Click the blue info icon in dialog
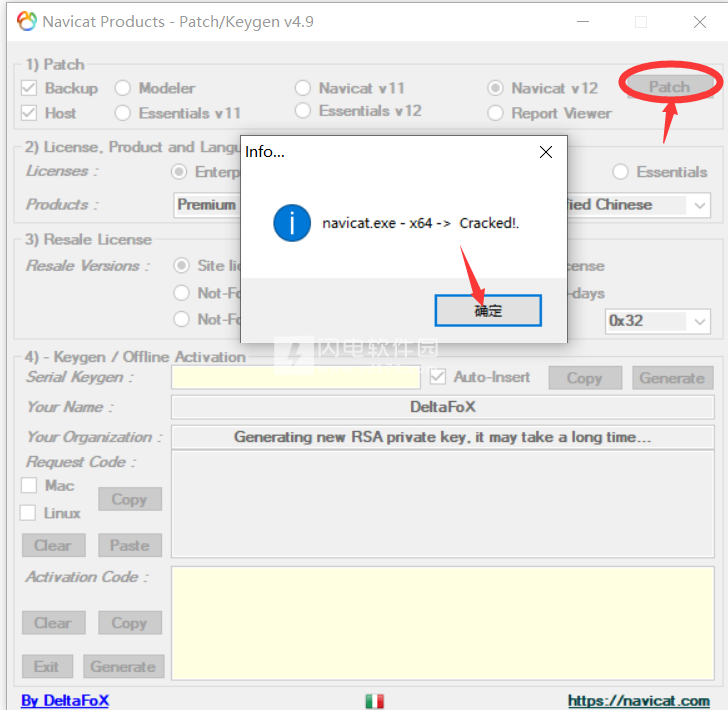This screenshot has width=728, height=710. (292, 223)
